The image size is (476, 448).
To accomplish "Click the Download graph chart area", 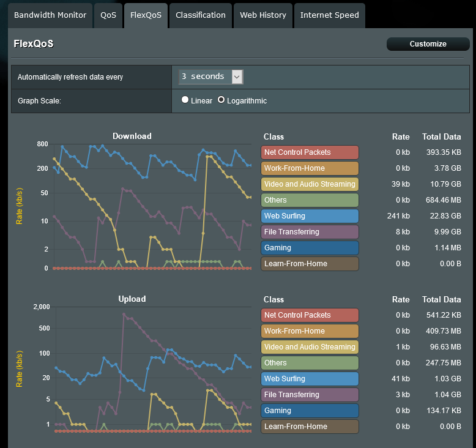I will (152, 206).
